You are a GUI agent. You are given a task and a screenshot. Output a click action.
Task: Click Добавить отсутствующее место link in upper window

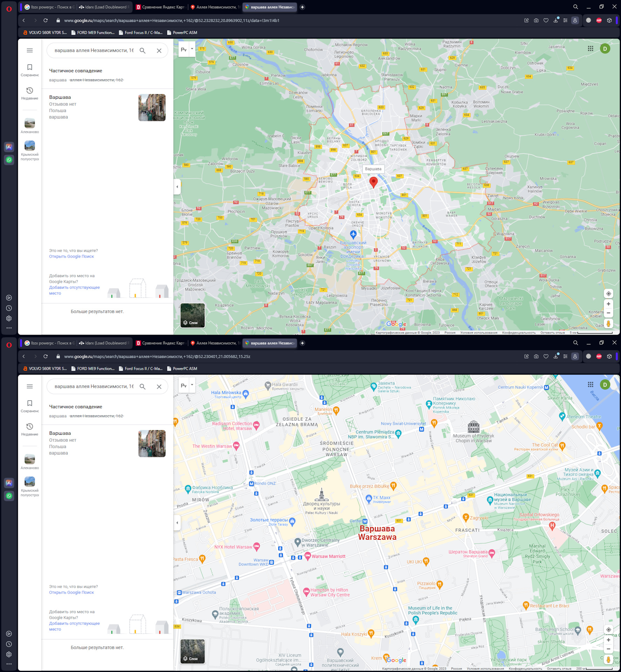coord(74,290)
